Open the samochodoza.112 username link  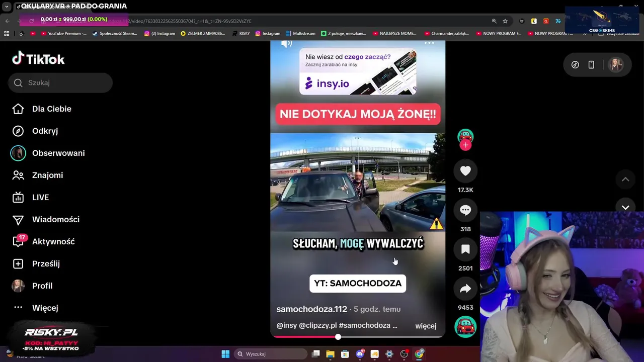click(x=311, y=309)
